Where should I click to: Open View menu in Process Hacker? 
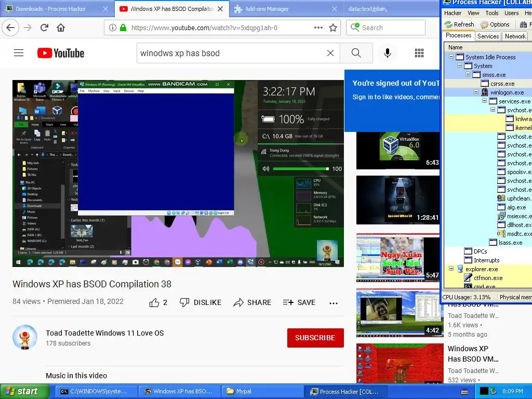tap(473, 13)
